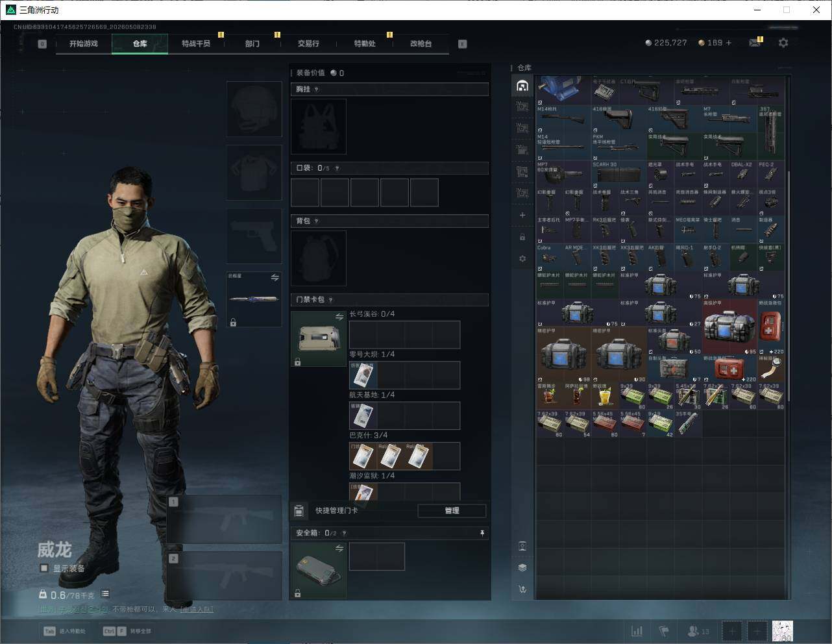Pin the 安全箱 section

coord(482,533)
